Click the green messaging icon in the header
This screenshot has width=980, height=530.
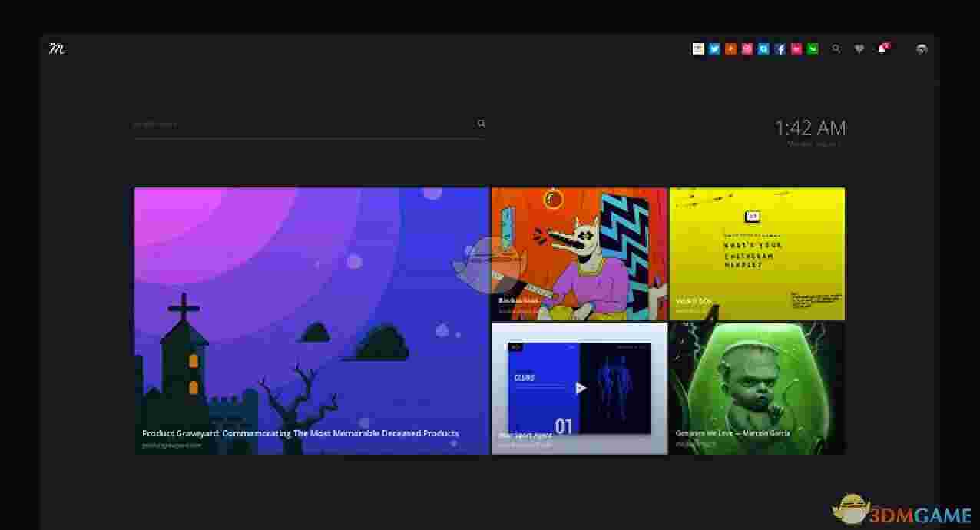[813, 48]
